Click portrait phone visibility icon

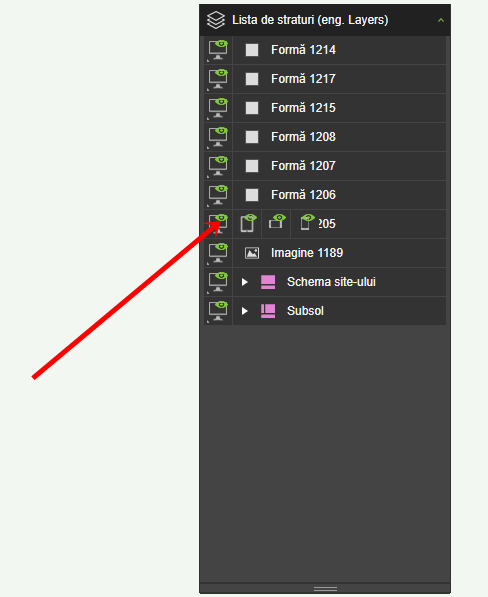point(306,223)
